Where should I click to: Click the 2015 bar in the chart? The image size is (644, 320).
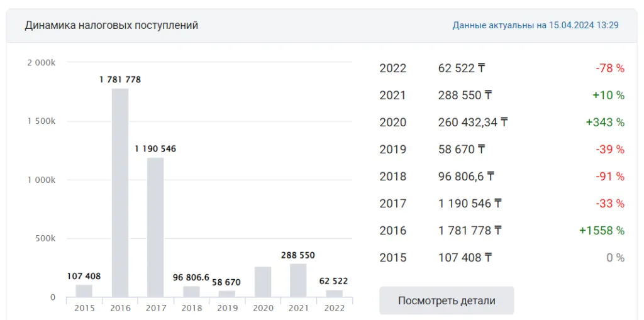pos(84,290)
